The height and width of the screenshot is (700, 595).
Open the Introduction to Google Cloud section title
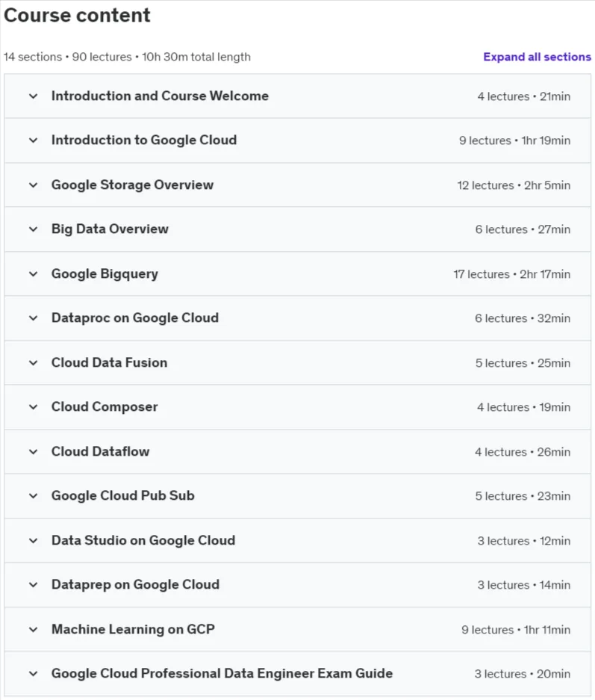pyautogui.click(x=143, y=140)
